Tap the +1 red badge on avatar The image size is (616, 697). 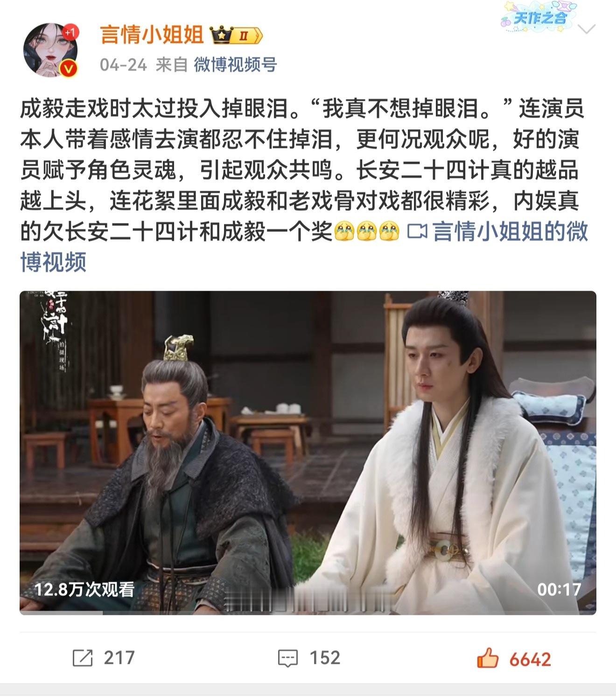pos(70,32)
